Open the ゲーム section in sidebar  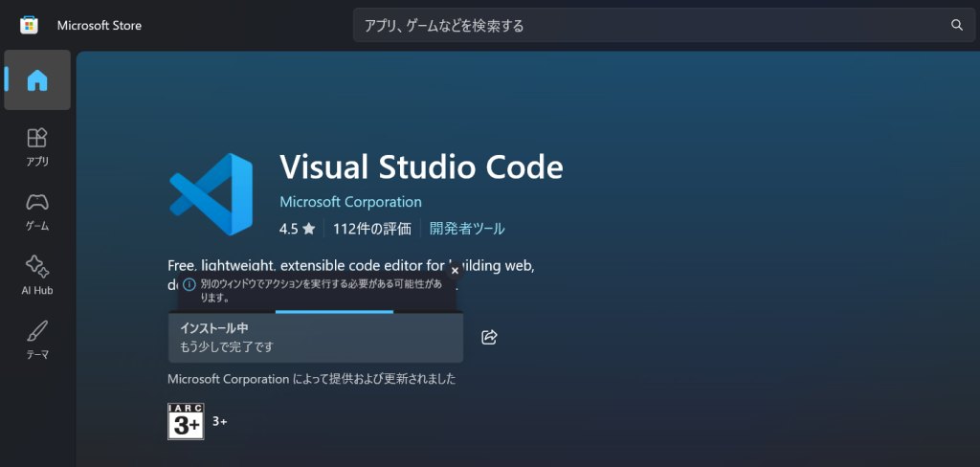pos(37,211)
